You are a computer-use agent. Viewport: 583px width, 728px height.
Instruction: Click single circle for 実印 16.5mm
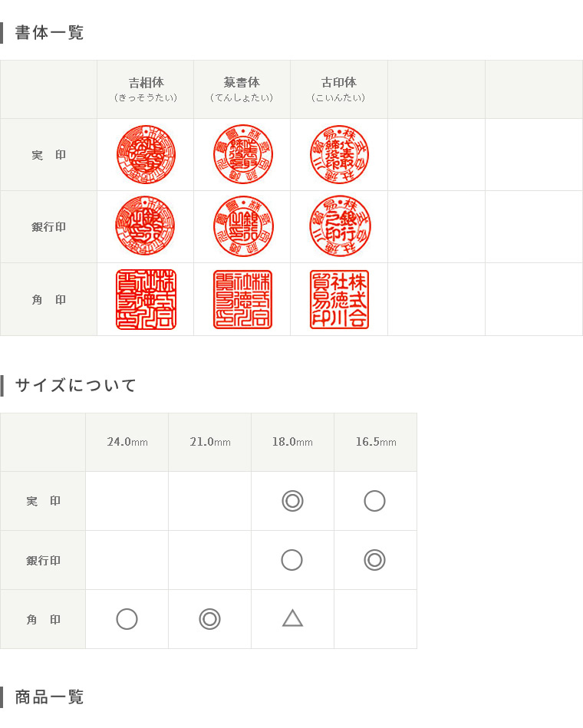coord(374,501)
